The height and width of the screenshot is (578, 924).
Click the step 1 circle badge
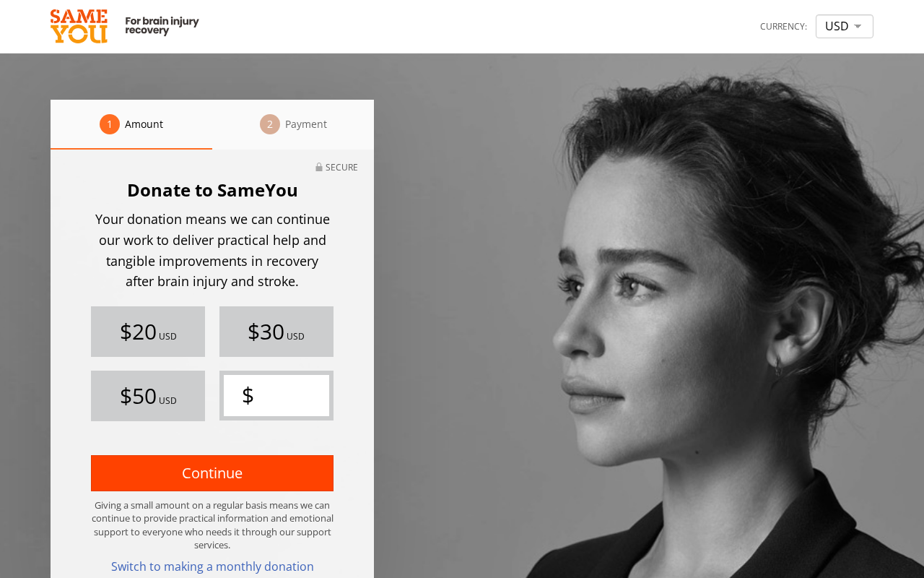pyautogui.click(x=110, y=124)
